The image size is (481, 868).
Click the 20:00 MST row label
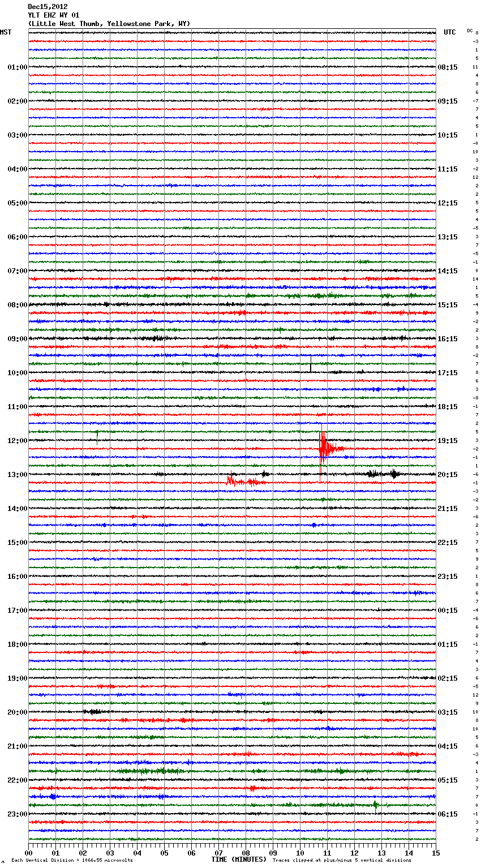[18, 712]
